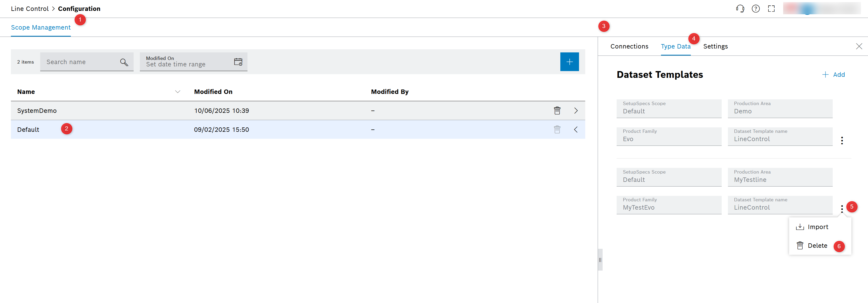868x303 pixels.
Task: Delete the SystemDemo scope with trash icon
Action: 557,111
